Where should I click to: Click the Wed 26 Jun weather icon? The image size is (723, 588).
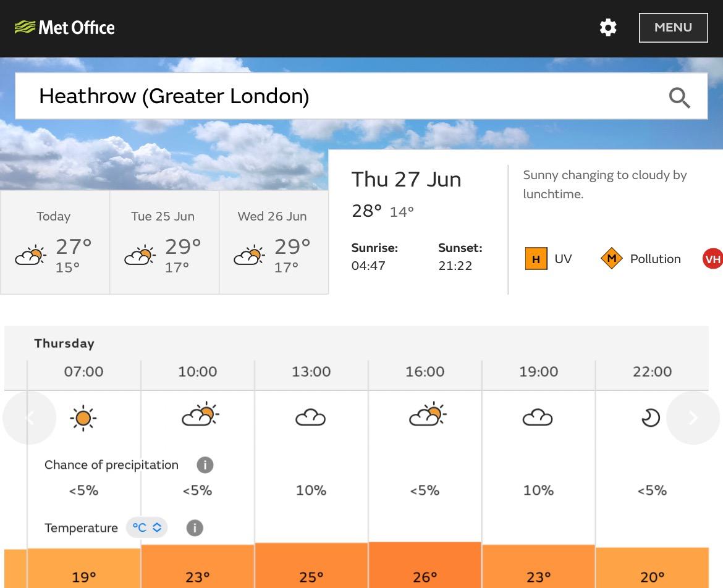click(x=249, y=255)
